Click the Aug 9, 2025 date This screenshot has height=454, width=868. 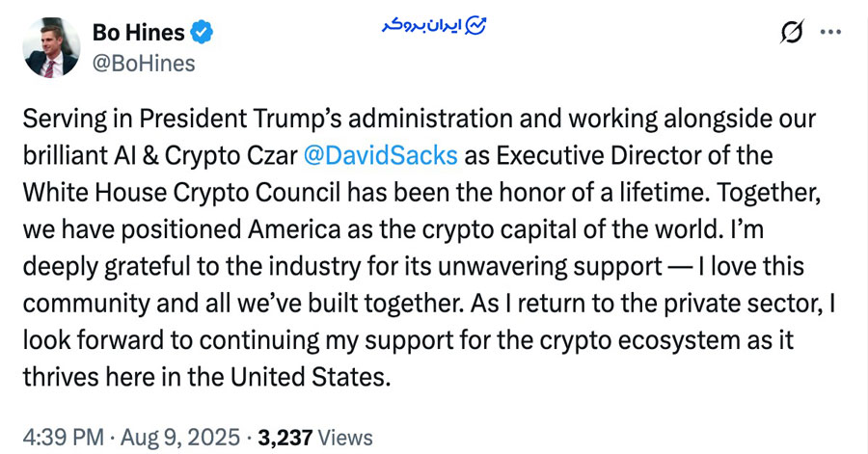tap(180, 438)
